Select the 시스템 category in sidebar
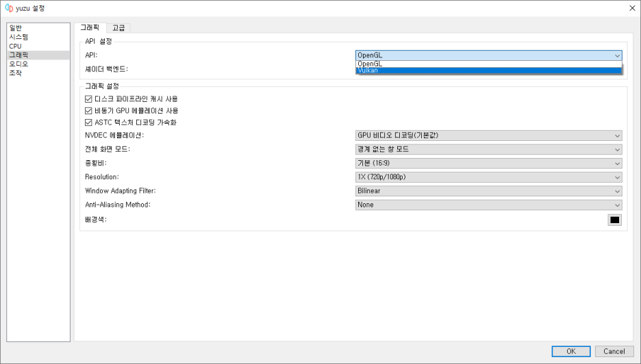This screenshot has width=641, height=364. point(38,37)
